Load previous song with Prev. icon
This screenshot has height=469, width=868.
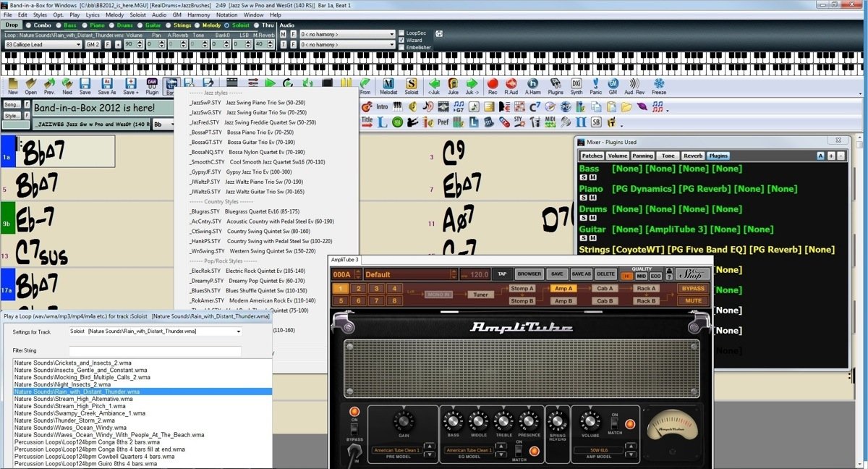[49, 86]
